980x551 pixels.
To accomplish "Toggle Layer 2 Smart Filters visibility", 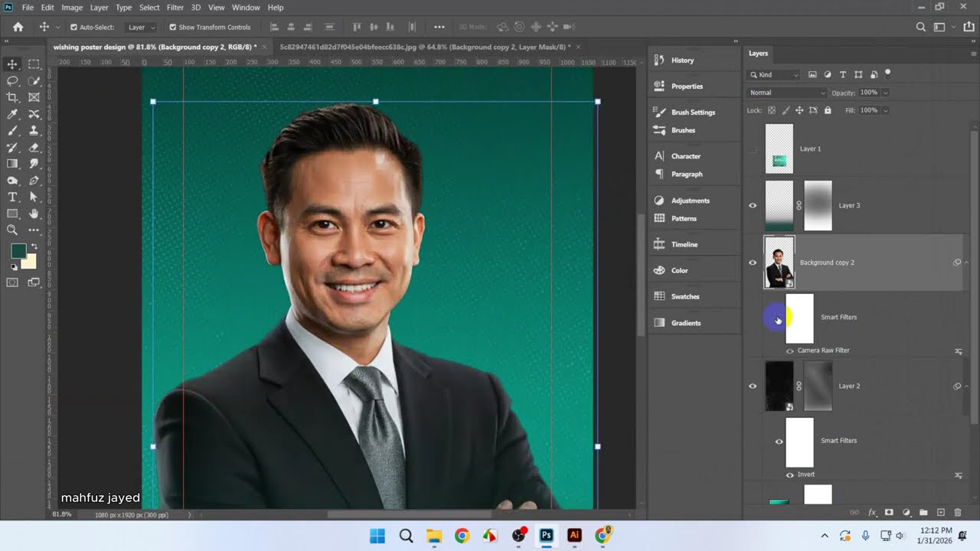I will tap(779, 441).
